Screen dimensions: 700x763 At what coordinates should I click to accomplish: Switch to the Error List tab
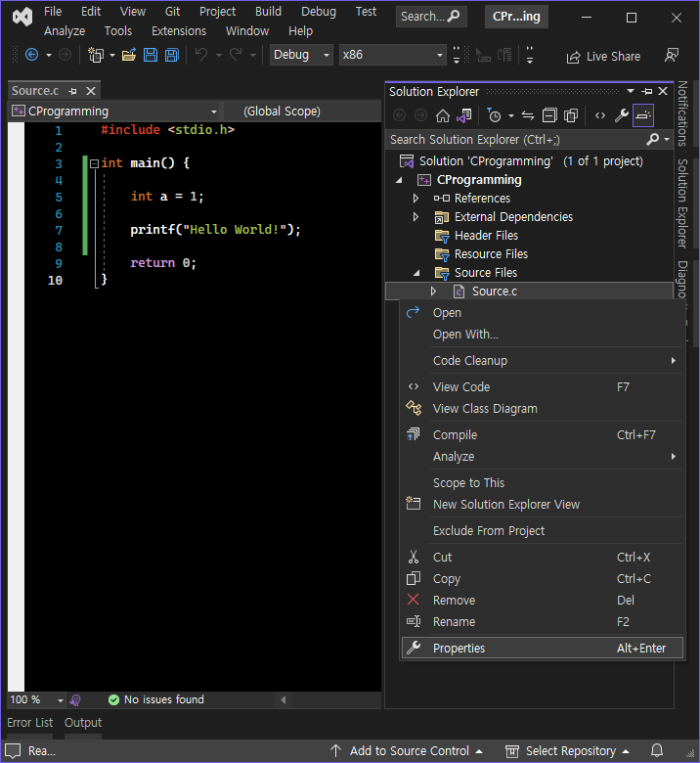pos(29,723)
